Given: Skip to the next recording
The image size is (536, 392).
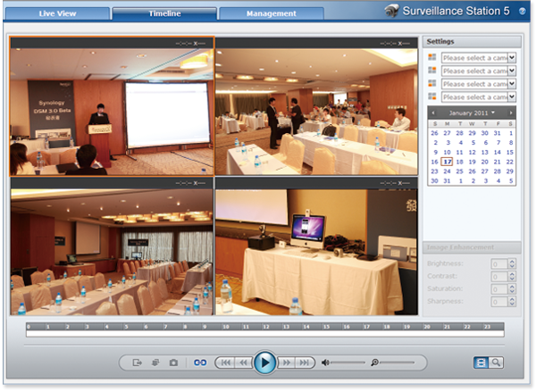Looking at the screenshot, I should 305,363.
